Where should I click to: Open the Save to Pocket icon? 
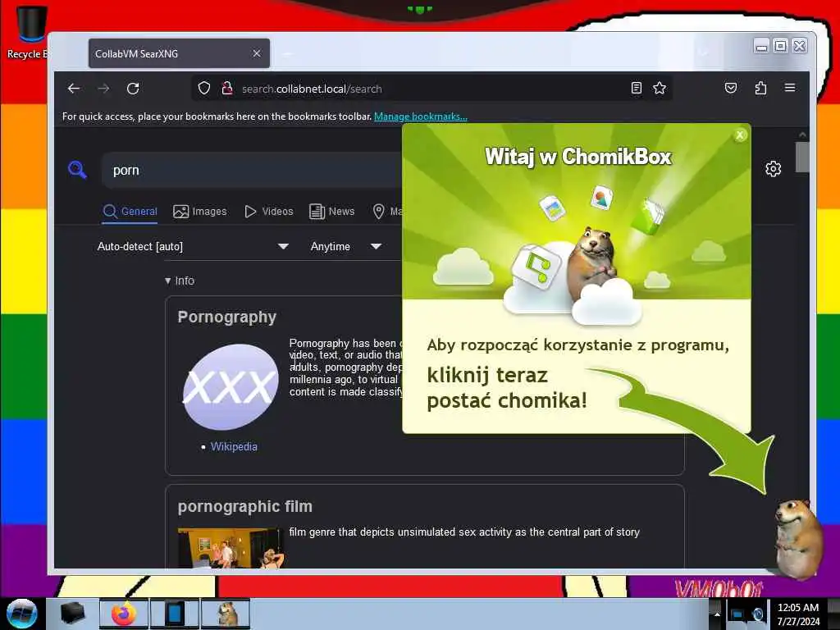click(x=731, y=88)
